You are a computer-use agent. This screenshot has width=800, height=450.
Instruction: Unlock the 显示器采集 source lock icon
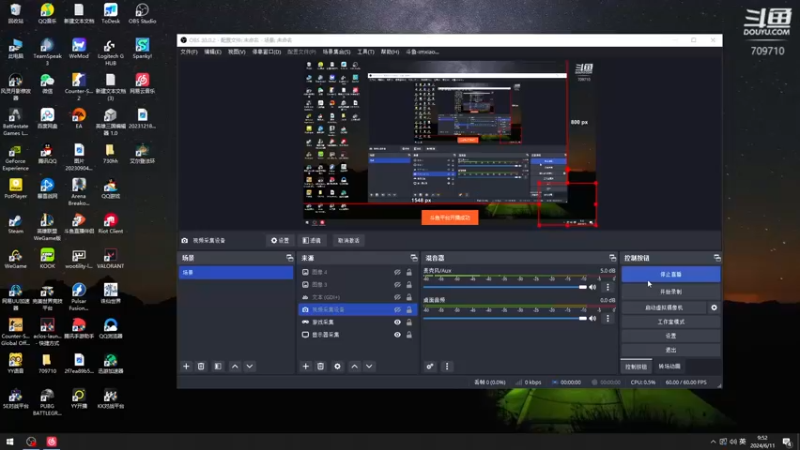point(409,335)
